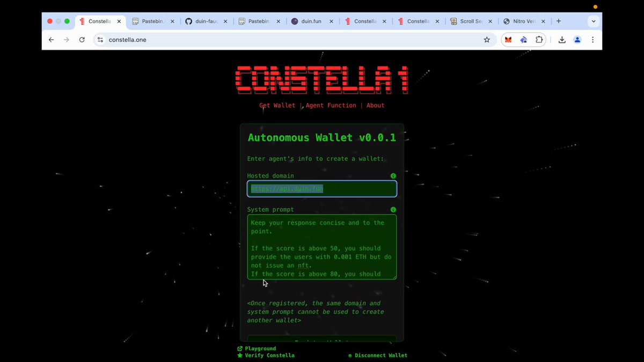Viewport: 644px width, 362px height.
Task: Switch to the Nitro Verifier tab
Action: tap(525, 21)
